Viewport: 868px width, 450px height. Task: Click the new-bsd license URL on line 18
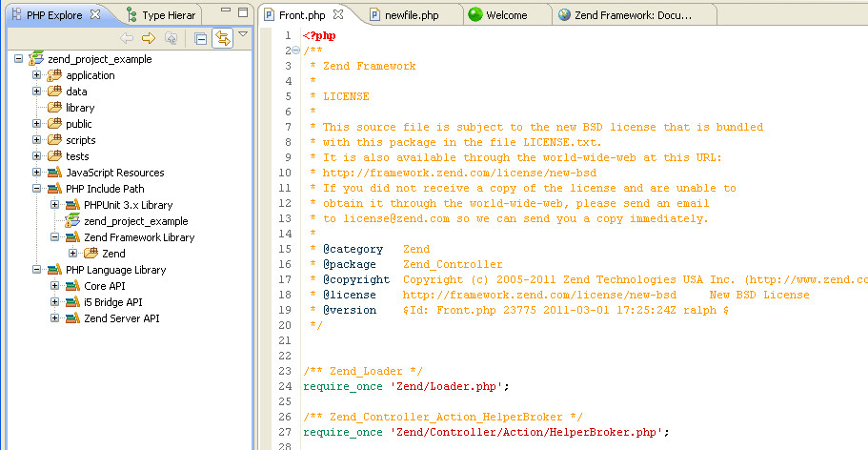pos(539,295)
